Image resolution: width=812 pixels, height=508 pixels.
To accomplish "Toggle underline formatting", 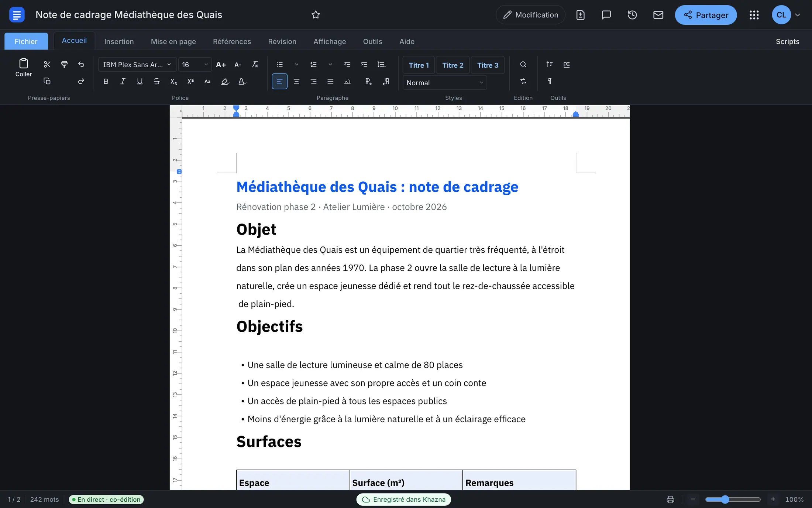I will point(140,81).
